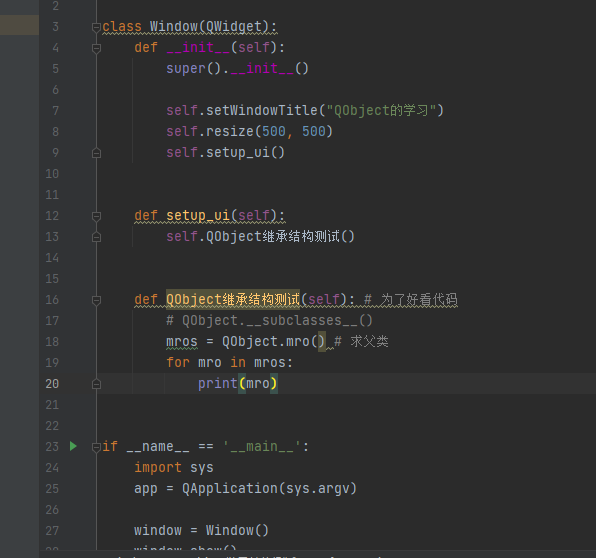
Task: Click on 'class Window(QWidget):' text
Action: (190, 27)
